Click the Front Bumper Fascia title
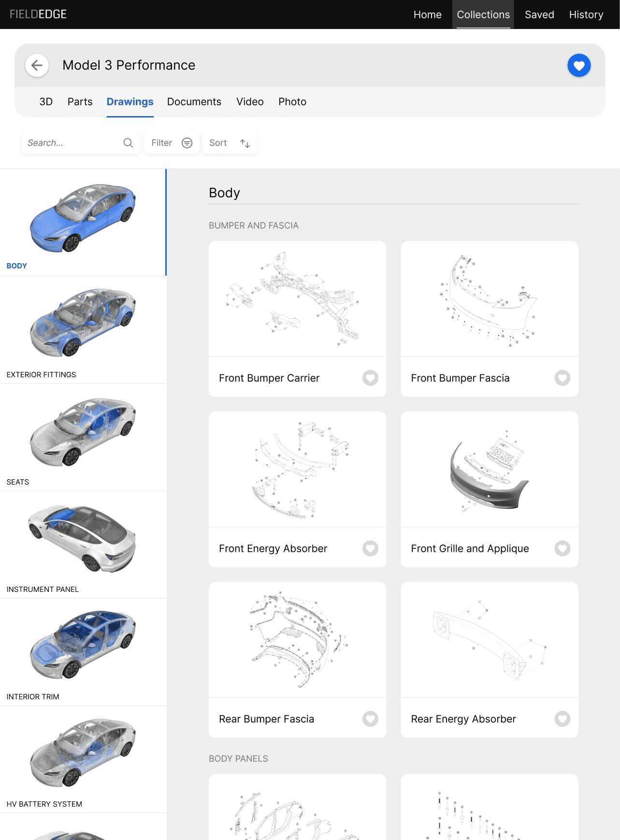This screenshot has width=620, height=840. [x=460, y=378]
